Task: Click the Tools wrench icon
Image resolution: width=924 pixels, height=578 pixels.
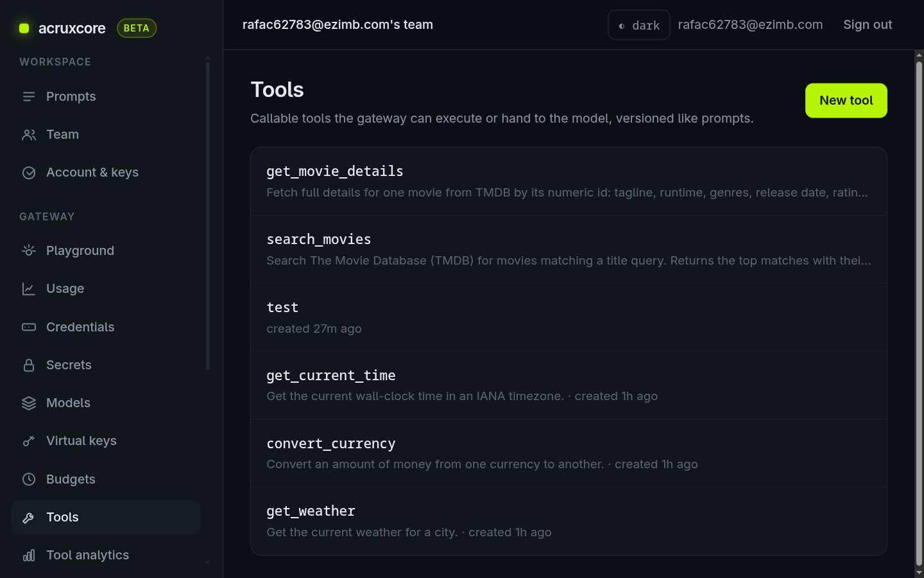Action: (29, 518)
